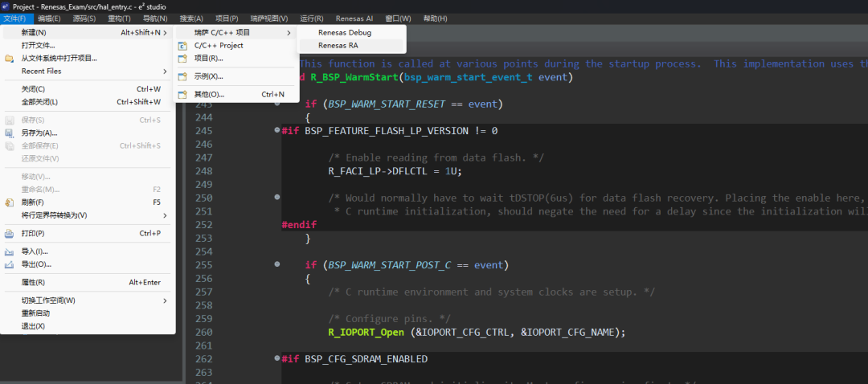This screenshot has height=384, width=868.
Task: Click the C/C++ Project icon in submenu
Action: pyautogui.click(x=182, y=46)
